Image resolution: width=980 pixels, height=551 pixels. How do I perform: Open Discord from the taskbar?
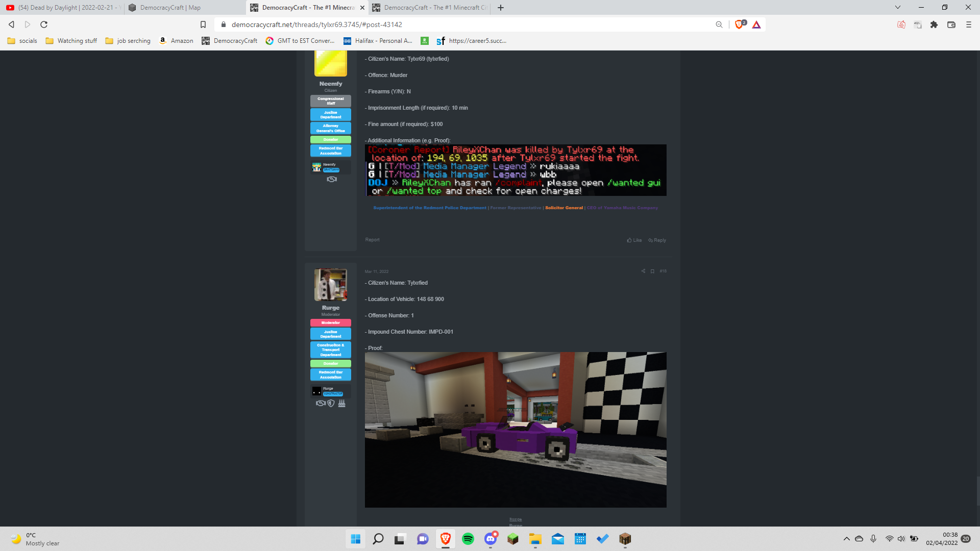[491, 539]
